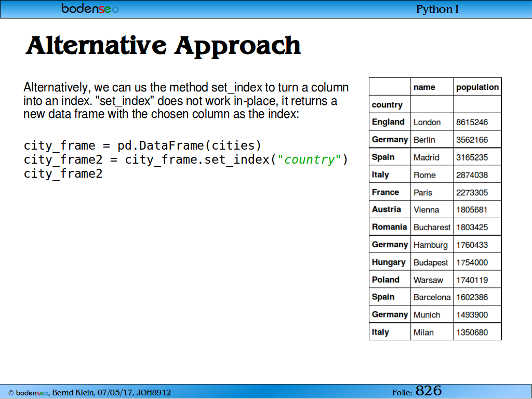Image resolution: width=532 pixels, height=399 pixels.
Task: Click the population column header
Action: (x=477, y=87)
